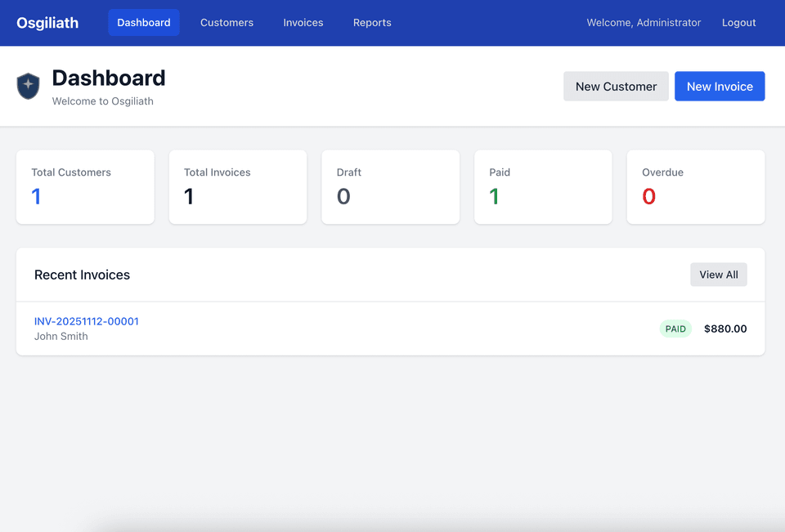Log out of Osgiliath
This screenshot has width=785, height=532.
pos(738,23)
